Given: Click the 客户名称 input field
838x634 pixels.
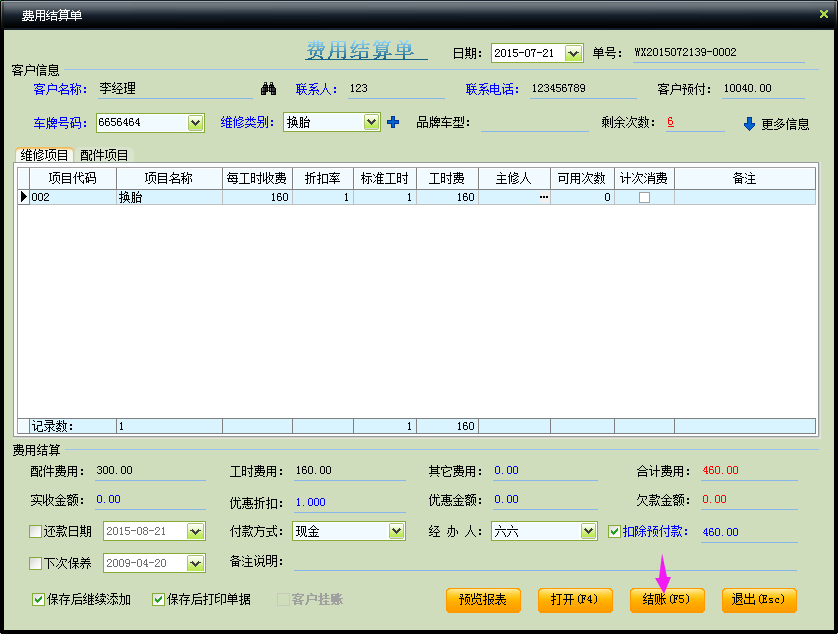Looking at the screenshot, I should tap(175, 89).
